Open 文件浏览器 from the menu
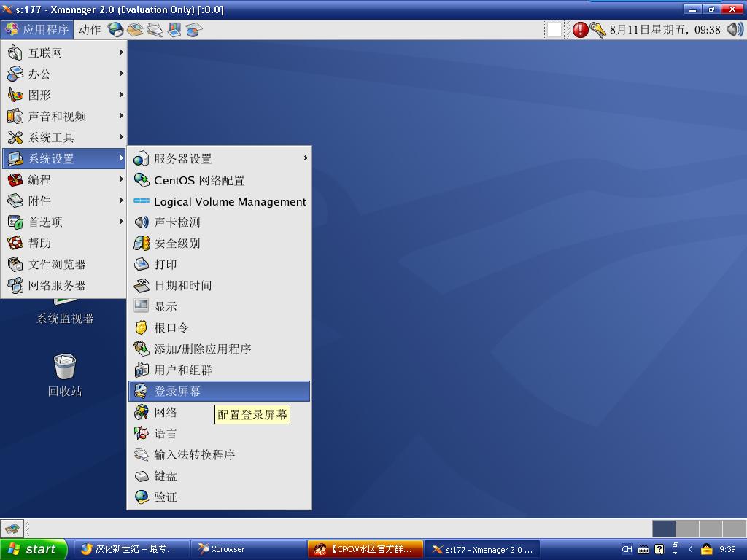This screenshot has width=747, height=560. point(64,264)
